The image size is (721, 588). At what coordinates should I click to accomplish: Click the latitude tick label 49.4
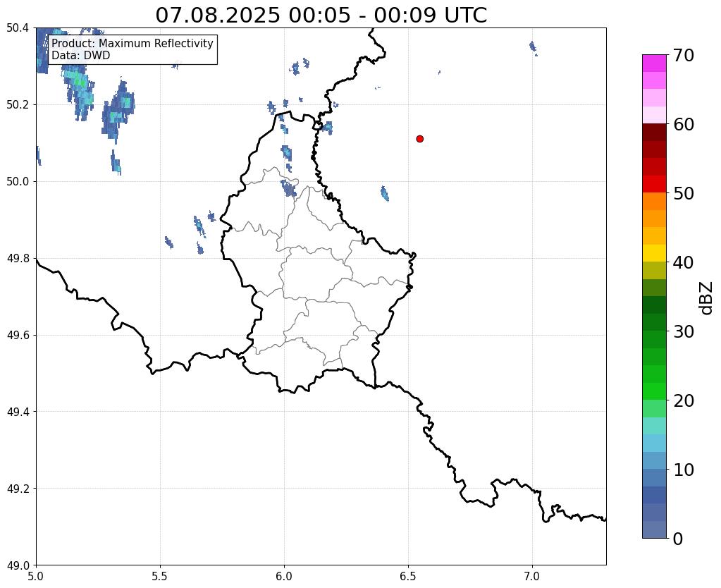18,412
